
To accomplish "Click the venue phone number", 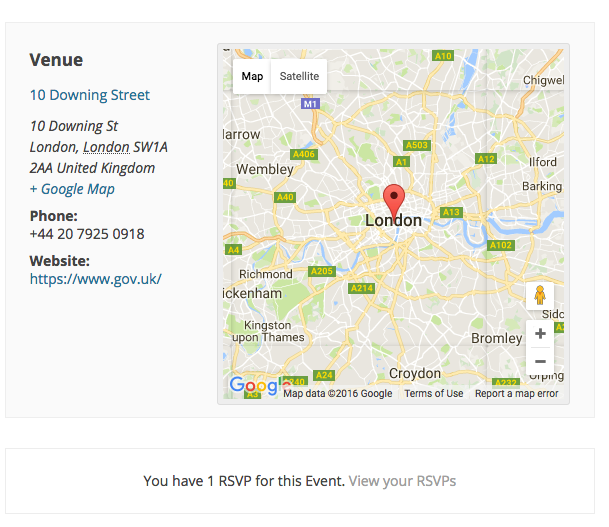I will pyautogui.click(x=87, y=234).
